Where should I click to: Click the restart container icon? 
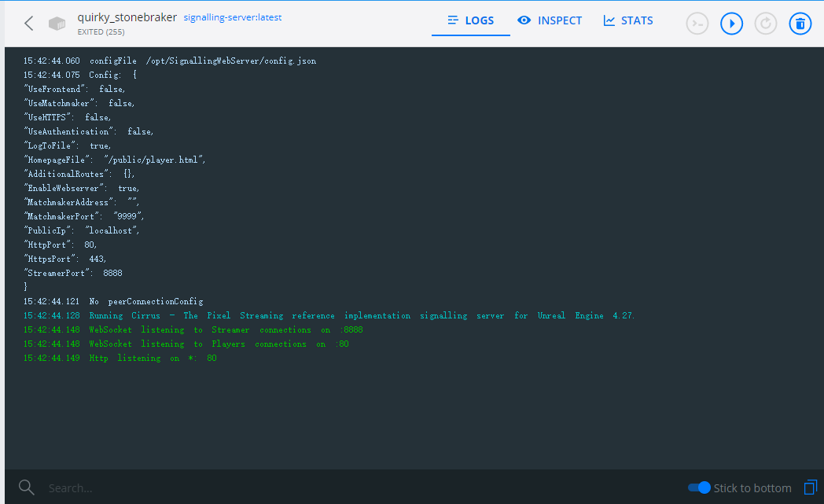(765, 24)
